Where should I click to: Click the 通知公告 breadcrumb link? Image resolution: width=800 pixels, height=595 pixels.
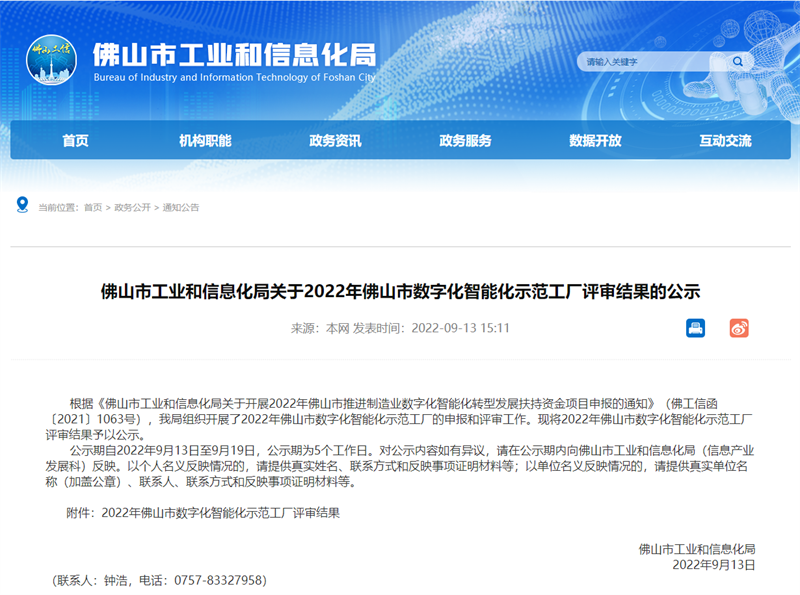[x=181, y=208]
